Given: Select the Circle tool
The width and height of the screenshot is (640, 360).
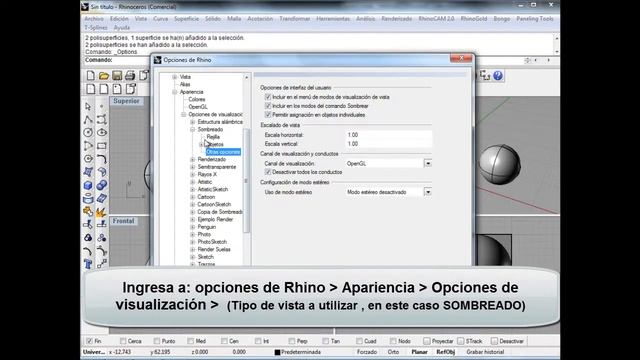Looking at the screenshot, I should 88,133.
